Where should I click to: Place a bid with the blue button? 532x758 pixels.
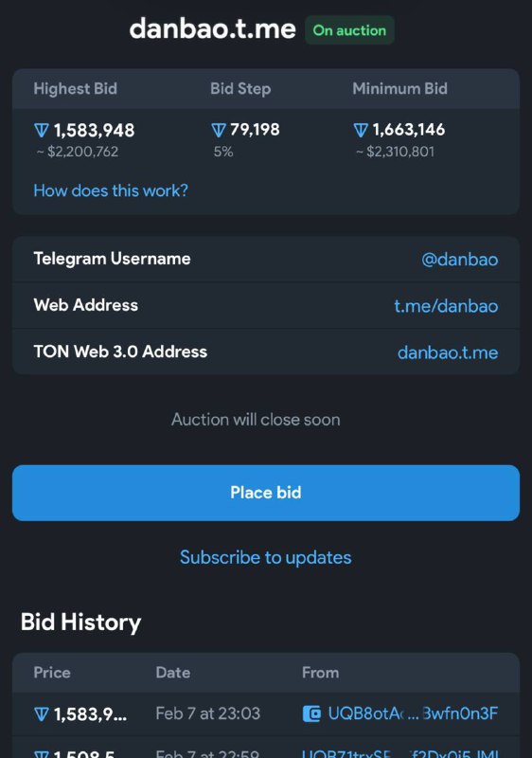(266, 493)
